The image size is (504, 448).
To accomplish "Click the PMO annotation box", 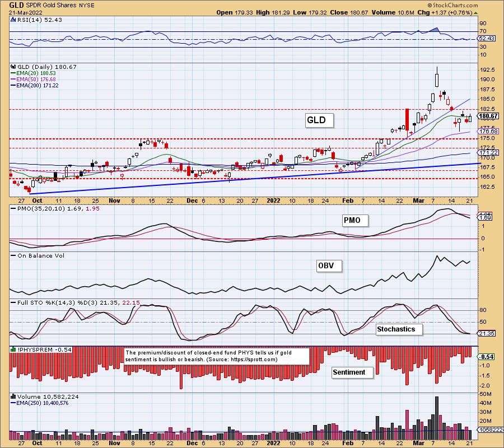I will (x=355, y=221).
